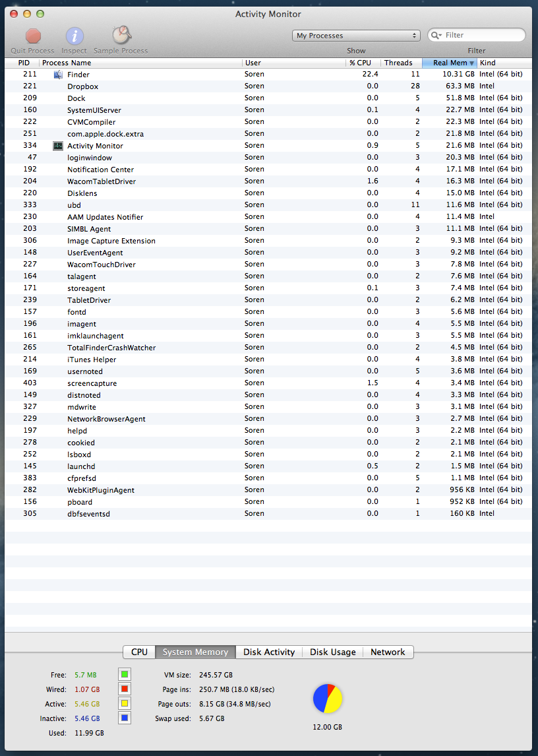The image size is (538, 756).
Task: Select the UserEventAgent process row
Action: 268,253
